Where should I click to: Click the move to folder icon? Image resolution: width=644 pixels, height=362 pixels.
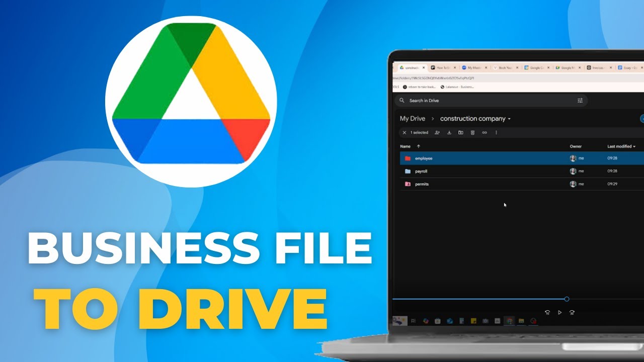coord(461,133)
